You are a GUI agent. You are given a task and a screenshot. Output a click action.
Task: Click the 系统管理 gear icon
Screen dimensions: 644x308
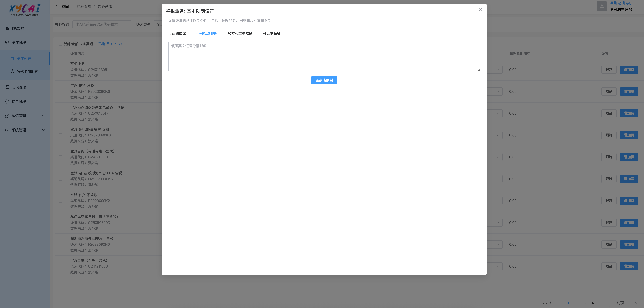(7, 130)
